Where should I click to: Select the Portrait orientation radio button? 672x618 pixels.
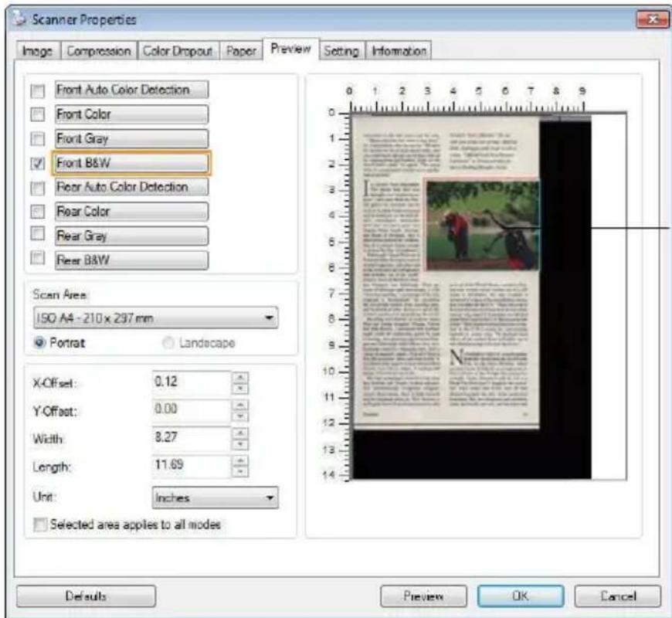(40, 343)
